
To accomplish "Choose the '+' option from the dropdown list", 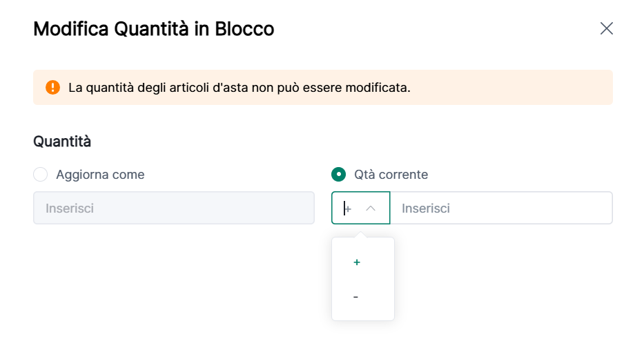I will pos(357,262).
